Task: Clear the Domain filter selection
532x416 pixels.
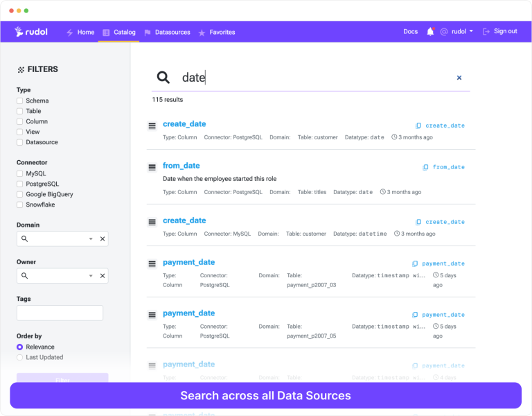Action: (x=103, y=239)
